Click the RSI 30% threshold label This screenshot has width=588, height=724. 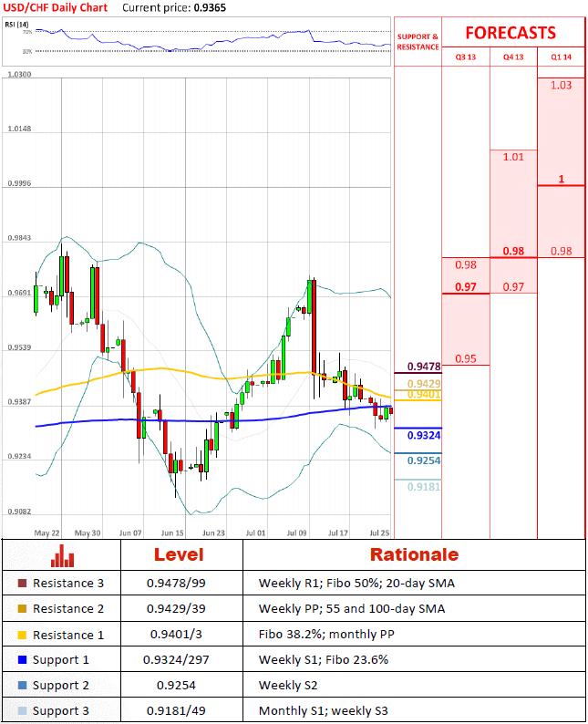27,51
